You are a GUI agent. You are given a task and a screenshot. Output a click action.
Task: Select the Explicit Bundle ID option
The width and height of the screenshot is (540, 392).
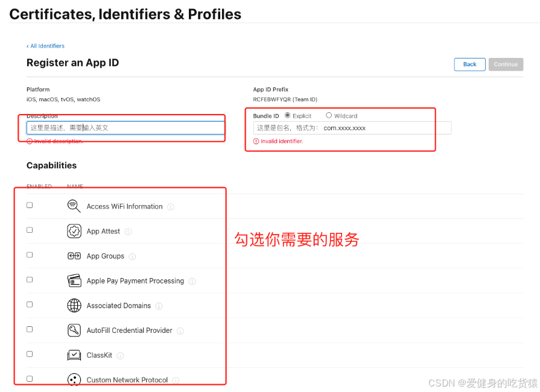(x=287, y=115)
